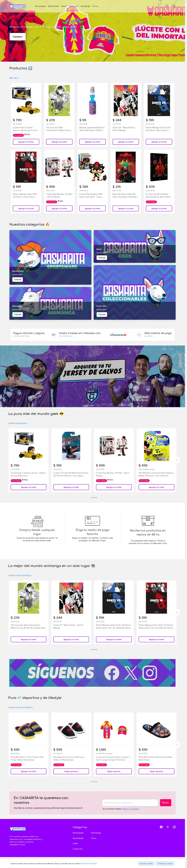Screen dimensions: 187x868
Task: Advance the sportsware carousel with right chevron
Action: (177, 744)
